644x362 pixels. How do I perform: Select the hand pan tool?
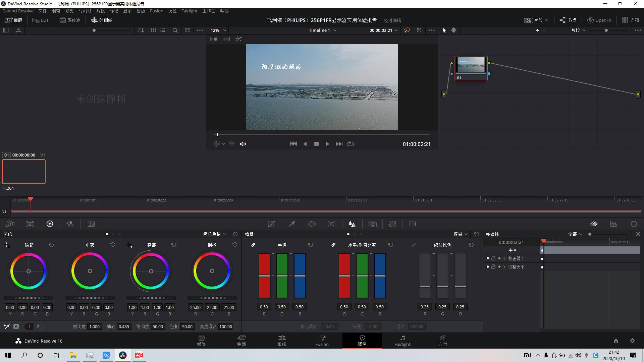pyautogui.click(x=453, y=30)
